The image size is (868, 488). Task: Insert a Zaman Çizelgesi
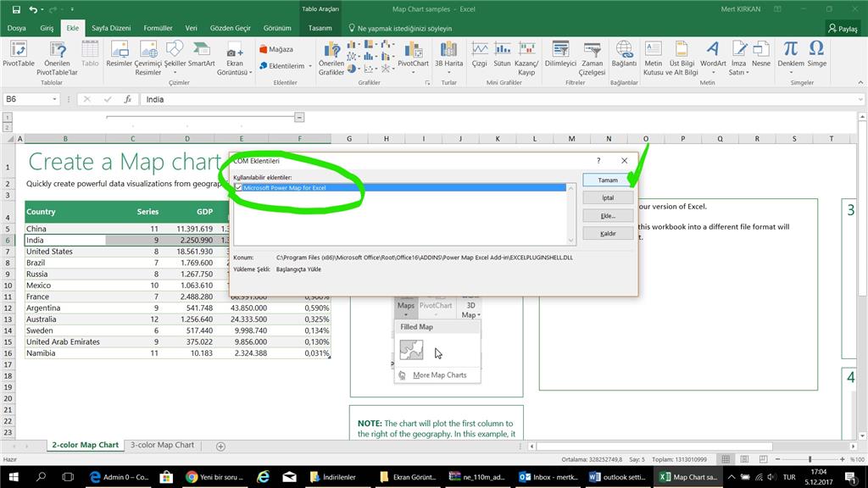(x=592, y=58)
